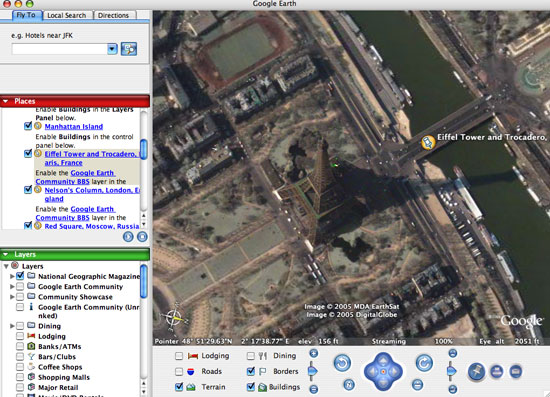The image size is (550, 397).
Task: Uncheck National Geographic Magazine layer checkbox
Action: pyautogui.click(x=20, y=276)
